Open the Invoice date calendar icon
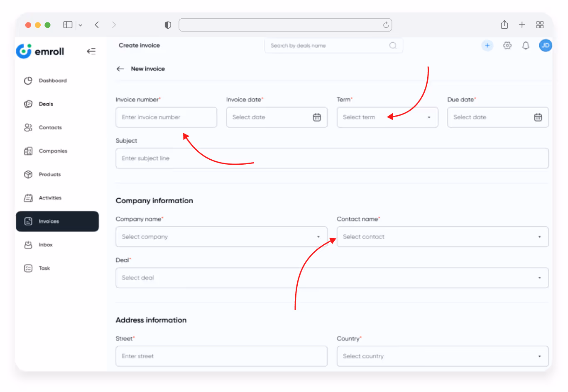Image resolution: width=568 pixels, height=392 pixels. pyautogui.click(x=317, y=117)
